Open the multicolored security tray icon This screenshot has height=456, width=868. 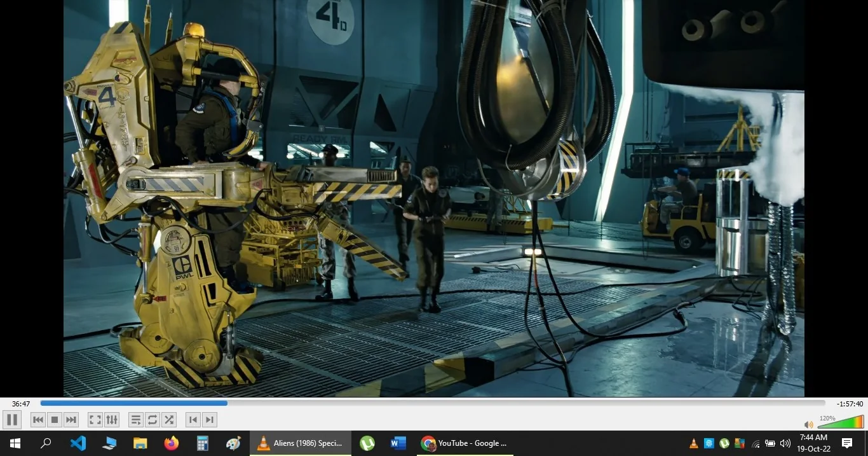point(740,443)
